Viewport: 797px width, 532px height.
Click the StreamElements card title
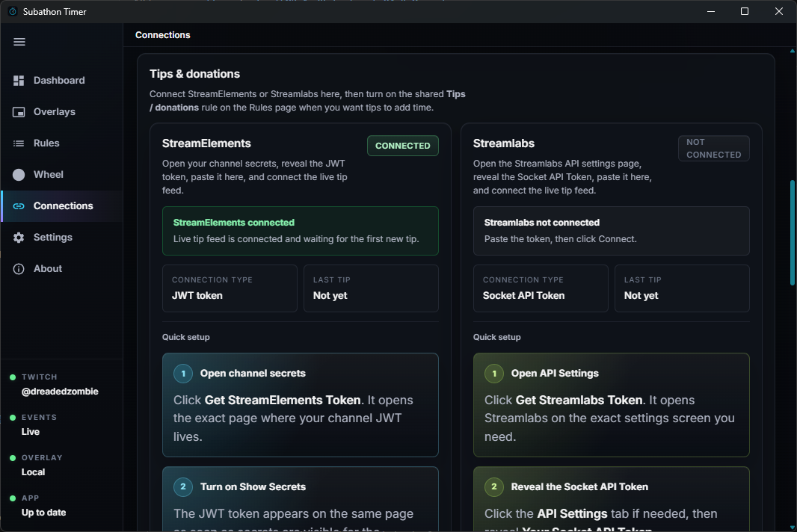click(x=206, y=143)
